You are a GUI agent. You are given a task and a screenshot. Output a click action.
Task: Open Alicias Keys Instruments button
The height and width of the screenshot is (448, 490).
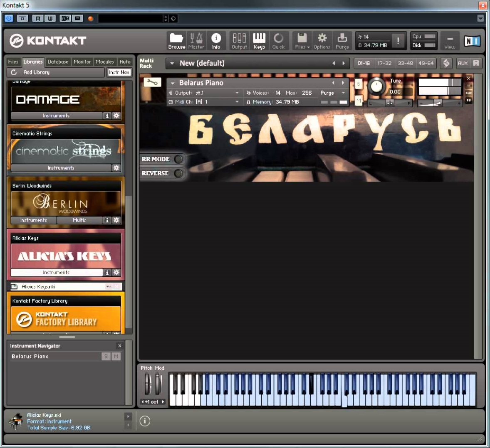pyautogui.click(x=57, y=272)
